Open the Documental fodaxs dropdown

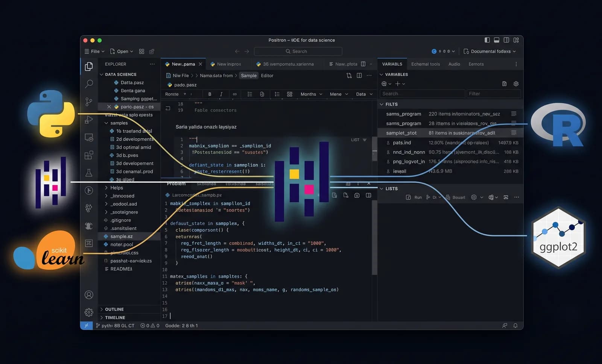[490, 52]
